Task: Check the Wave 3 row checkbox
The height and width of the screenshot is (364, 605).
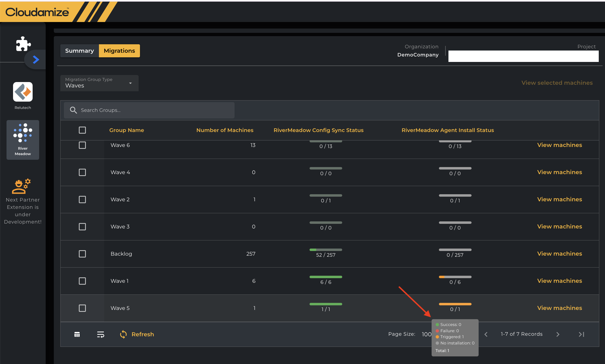Action: (82, 227)
